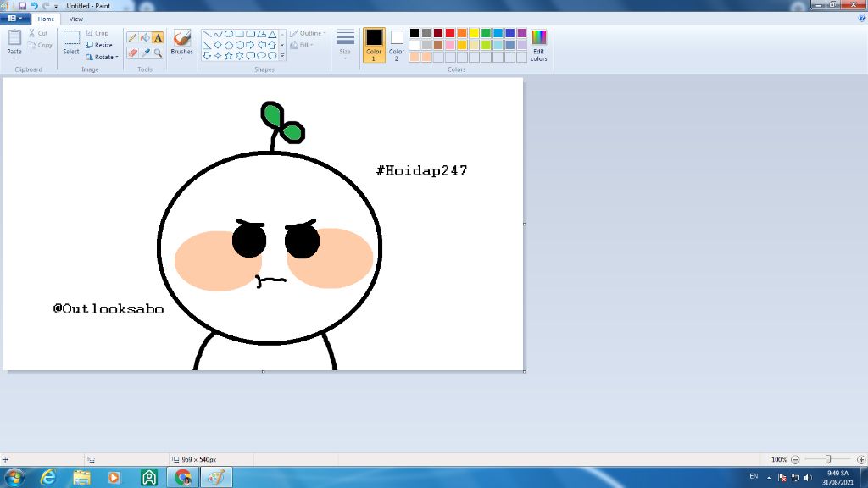Click the Undo icon in title bar
Viewport: 868px width, 488px height.
pyautogui.click(x=34, y=6)
